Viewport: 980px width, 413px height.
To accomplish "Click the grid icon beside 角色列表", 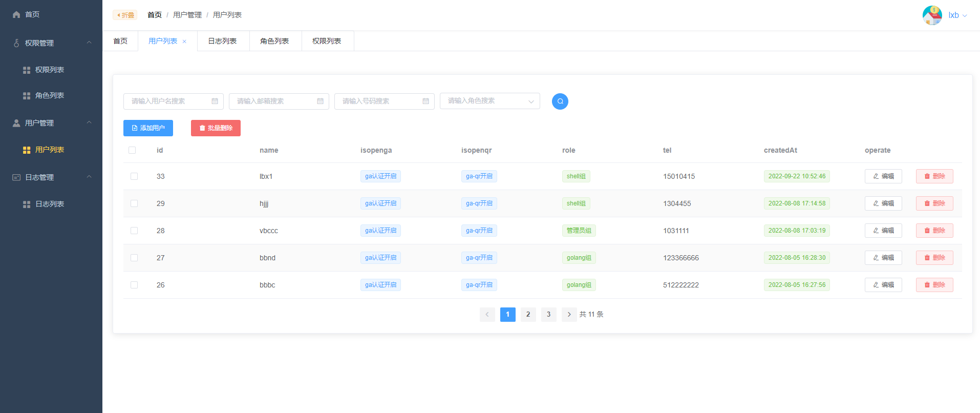I will pos(27,96).
